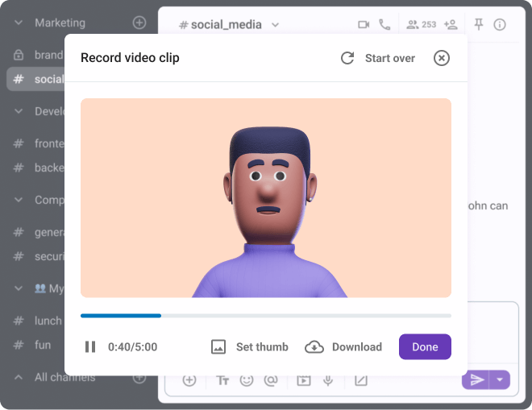The image size is (532, 410).
Task: Open the fun channel
Action: coord(32,345)
